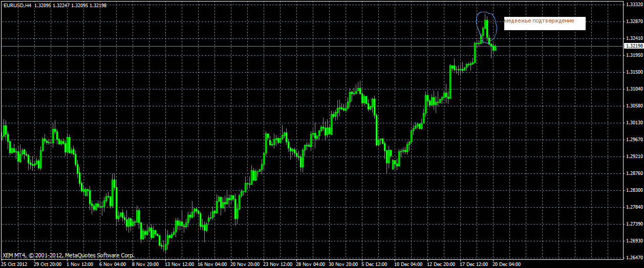Click the 'XEM MT4, MetaQuotes Software Corp.' copyright text

pyautogui.click(x=68, y=255)
